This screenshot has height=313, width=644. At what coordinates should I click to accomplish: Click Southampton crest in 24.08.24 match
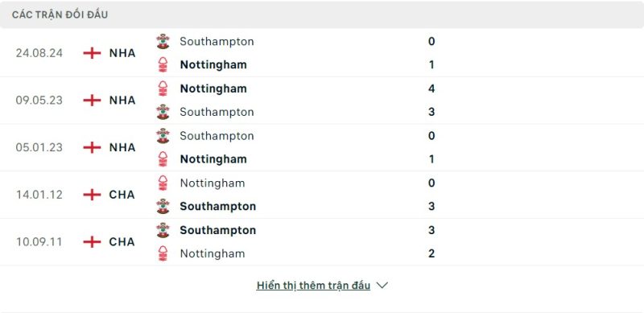(163, 42)
